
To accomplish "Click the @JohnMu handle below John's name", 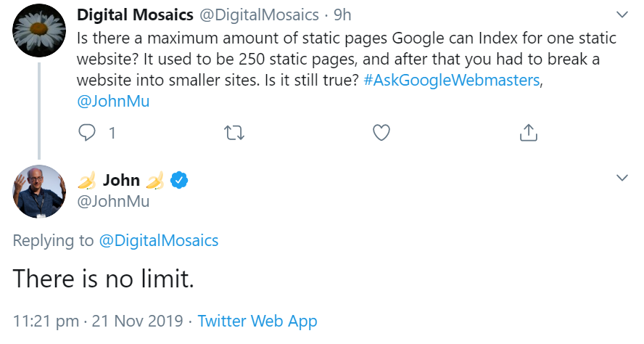I will 113,201.
